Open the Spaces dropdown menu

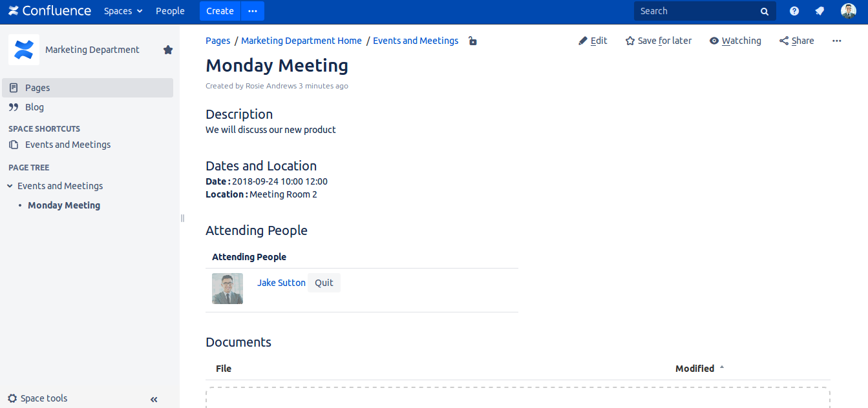pyautogui.click(x=123, y=11)
